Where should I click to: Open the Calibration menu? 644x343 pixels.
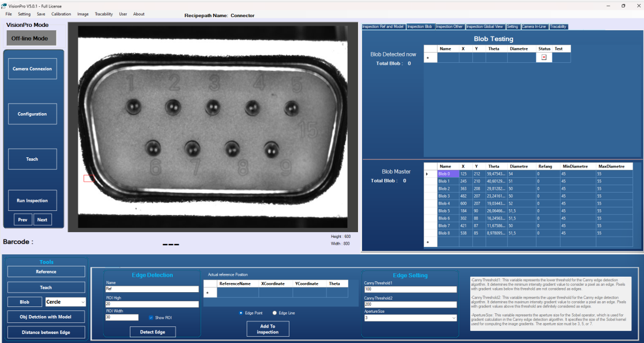[x=61, y=14]
